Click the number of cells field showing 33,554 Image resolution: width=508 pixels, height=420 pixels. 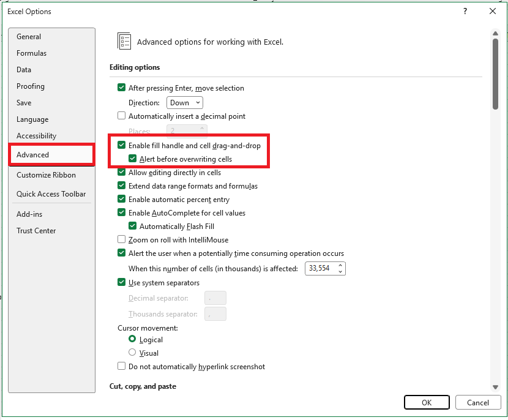tap(321, 268)
